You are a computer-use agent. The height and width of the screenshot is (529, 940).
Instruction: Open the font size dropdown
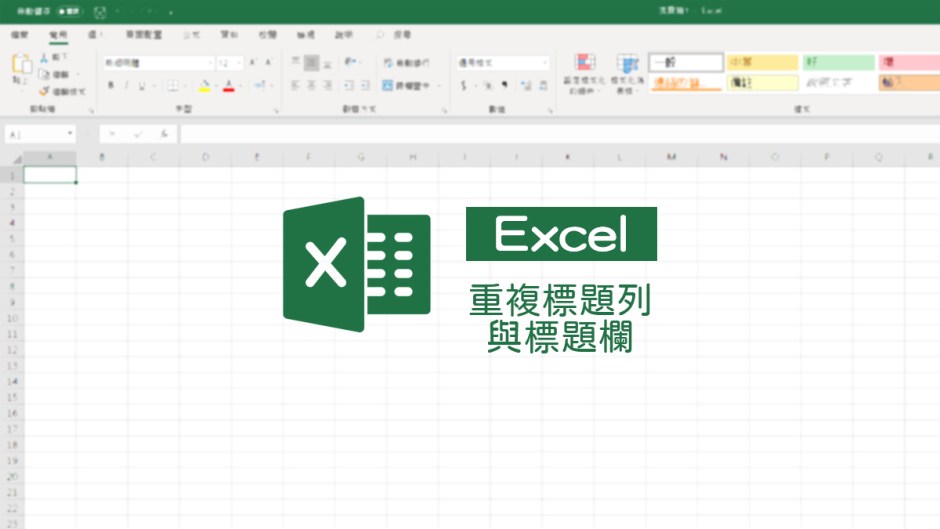[237, 62]
